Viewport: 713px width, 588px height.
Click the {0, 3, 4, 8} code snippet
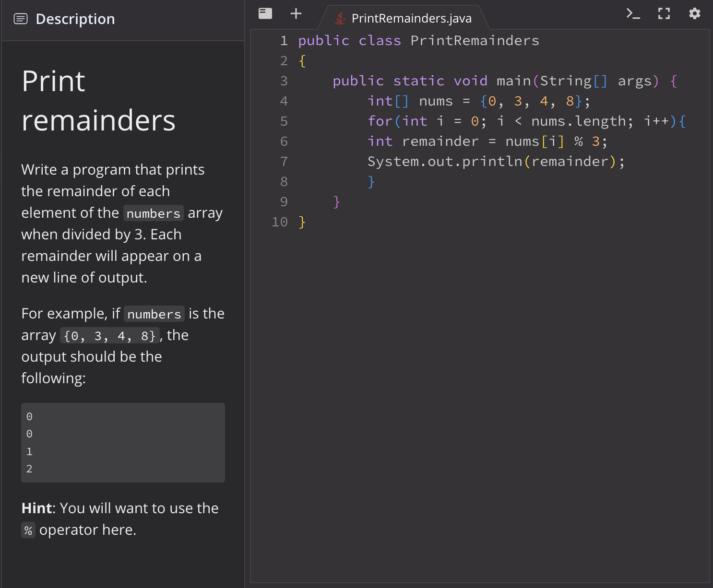(109, 335)
